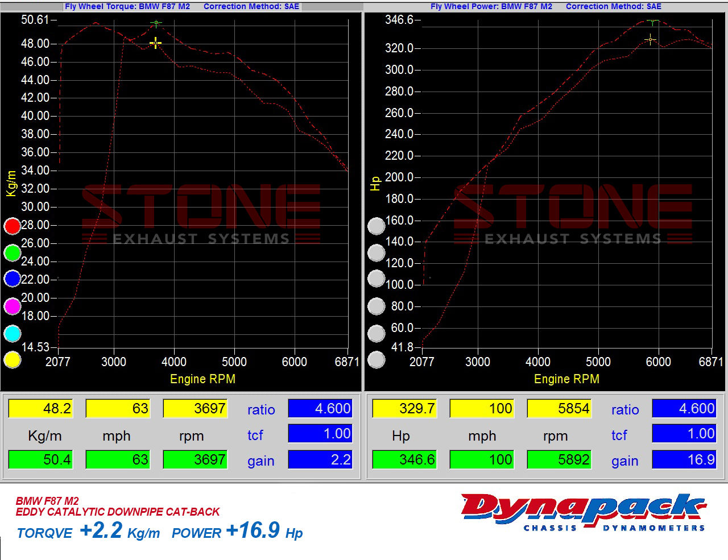Click the 'Fly Wheel Power: BMW F87 M2' title

point(491,6)
